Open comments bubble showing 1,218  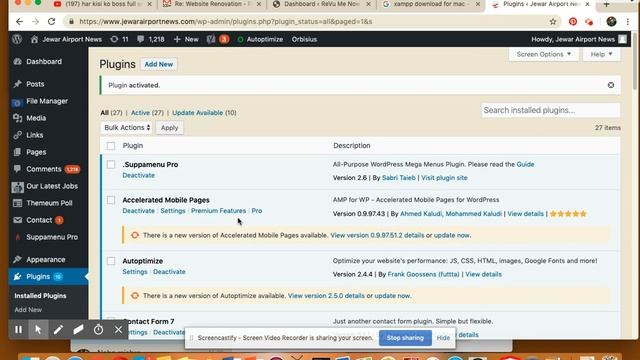point(151,39)
